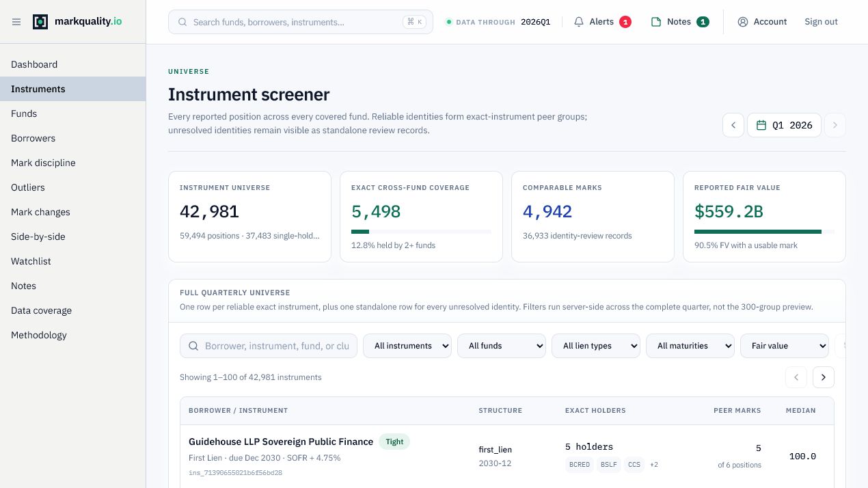Click Sign out link
Viewport: 868px width, 488px height.
(x=821, y=22)
